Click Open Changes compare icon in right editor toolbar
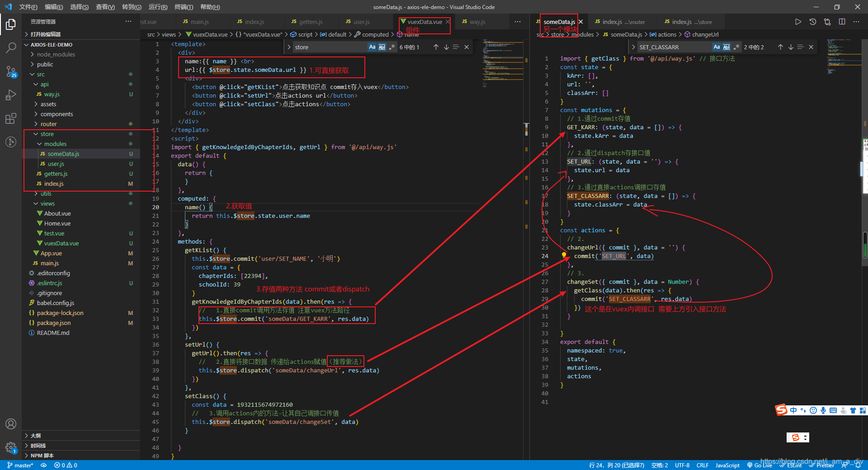The height and width of the screenshot is (470, 868). (827, 22)
